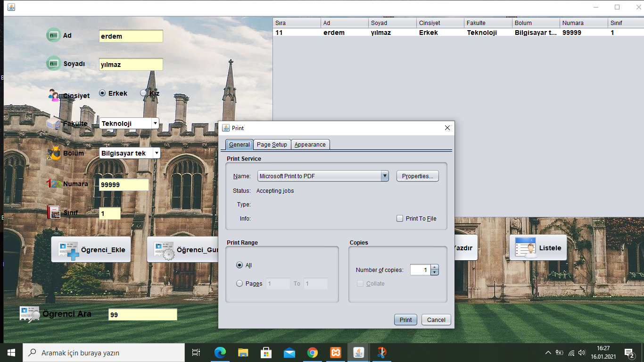Expand the Fakülte Teknoloji dropdown
Image resolution: width=644 pixels, height=362 pixels.
point(155,123)
